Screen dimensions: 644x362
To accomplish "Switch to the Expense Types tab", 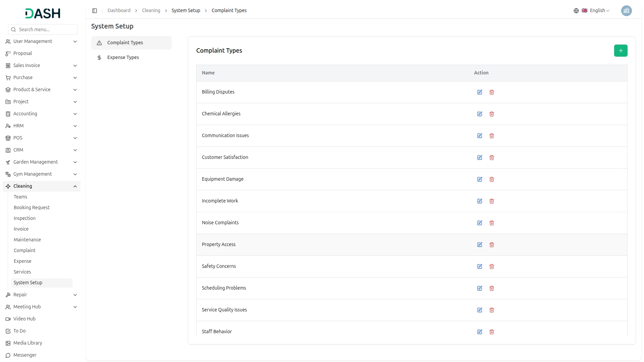I will point(123,57).
